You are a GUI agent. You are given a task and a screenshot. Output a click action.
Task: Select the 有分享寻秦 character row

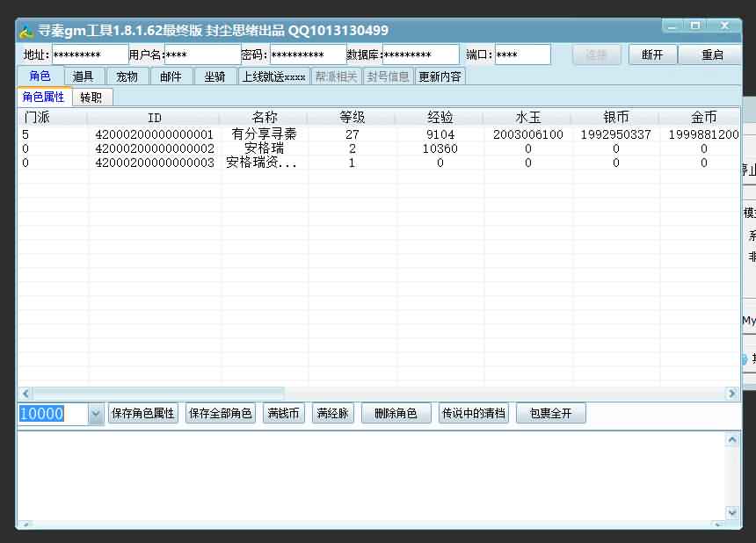point(264,134)
